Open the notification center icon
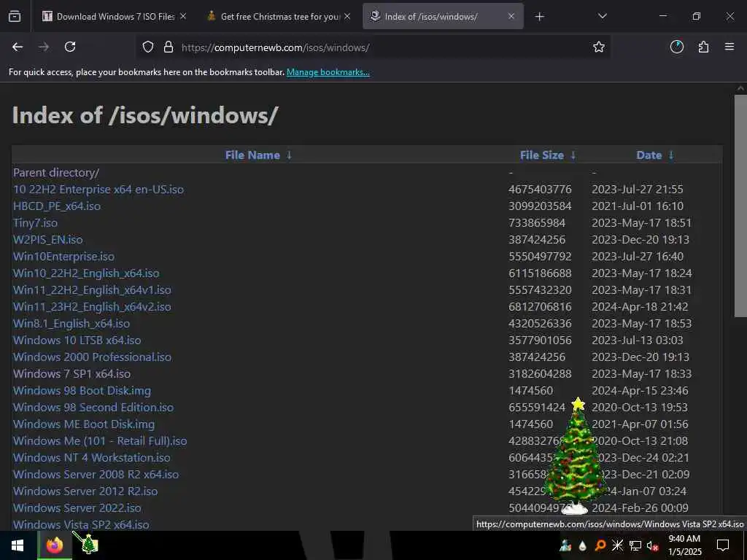747x560 pixels. coord(723,545)
